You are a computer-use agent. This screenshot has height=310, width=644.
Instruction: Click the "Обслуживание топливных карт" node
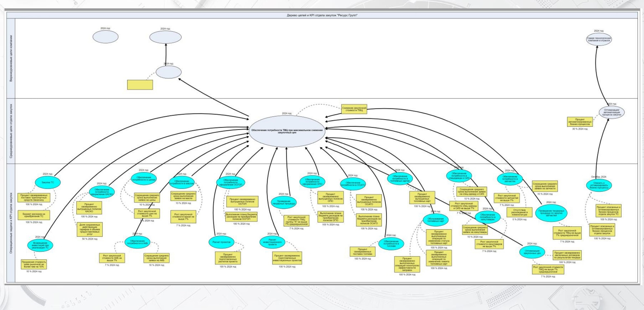pyautogui.click(x=435, y=220)
